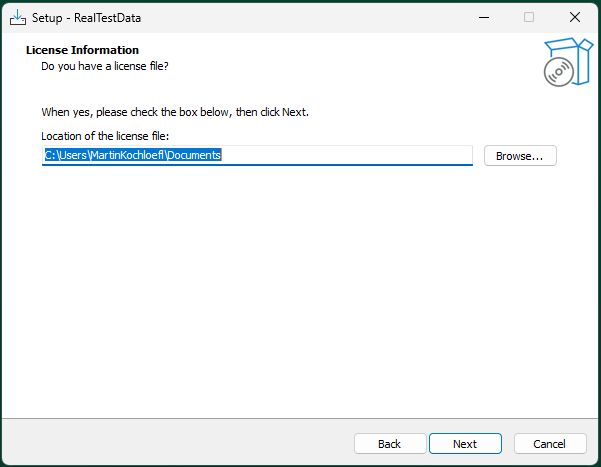The width and height of the screenshot is (601, 467).
Task: Click the License Information heading
Action: (82, 50)
